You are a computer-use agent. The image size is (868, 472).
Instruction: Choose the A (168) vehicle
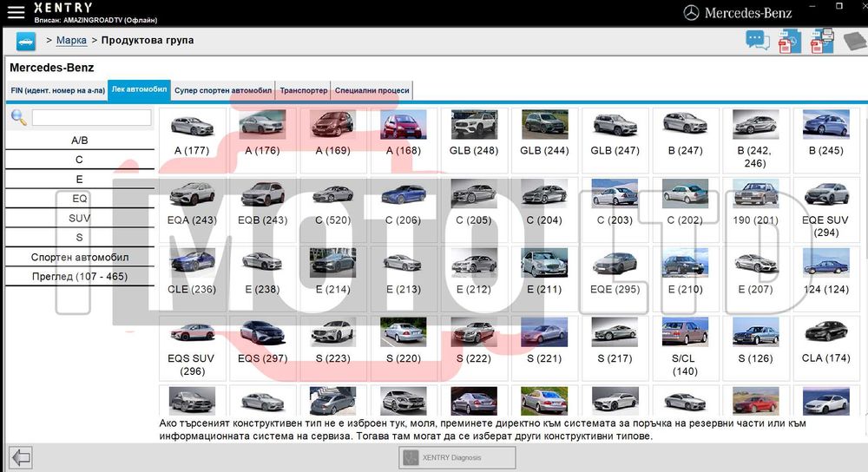tap(404, 141)
